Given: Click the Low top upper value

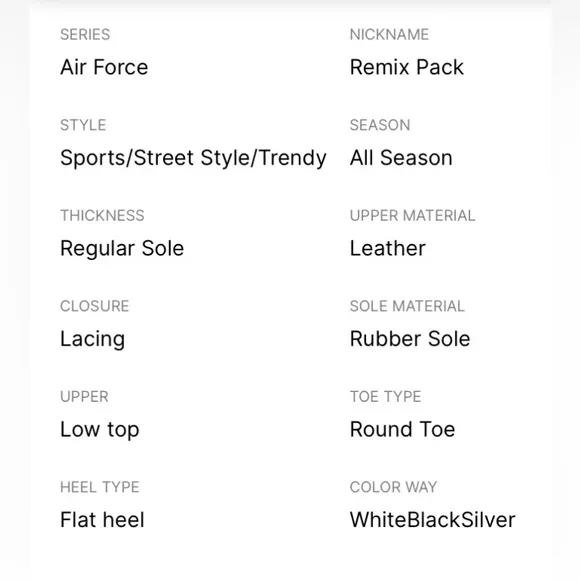Looking at the screenshot, I should [100, 430].
